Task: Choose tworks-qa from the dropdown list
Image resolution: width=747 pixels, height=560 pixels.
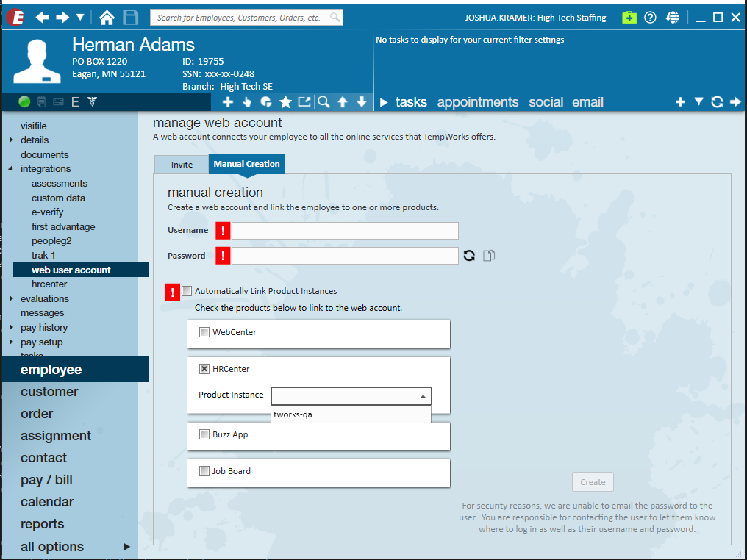Action: pyautogui.click(x=351, y=414)
